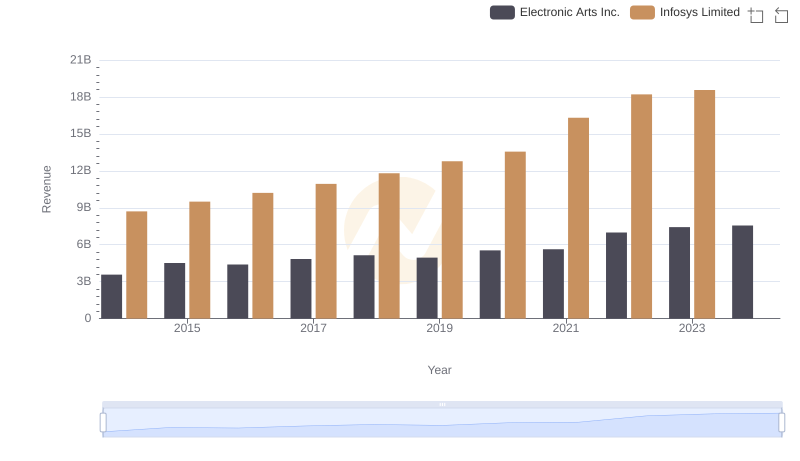Click the '6B' y-axis label
Image resolution: width=800 pixels, height=461 pixels.
(x=84, y=244)
